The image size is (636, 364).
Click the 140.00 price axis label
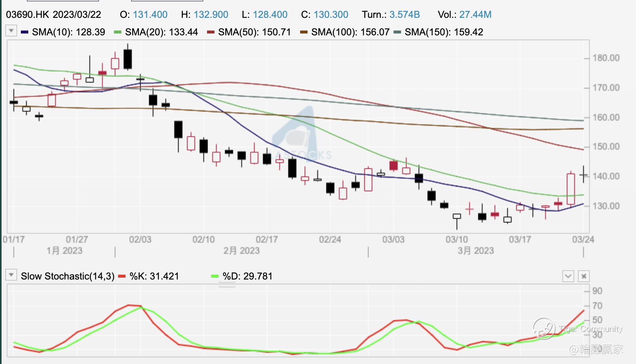click(606, 176)
